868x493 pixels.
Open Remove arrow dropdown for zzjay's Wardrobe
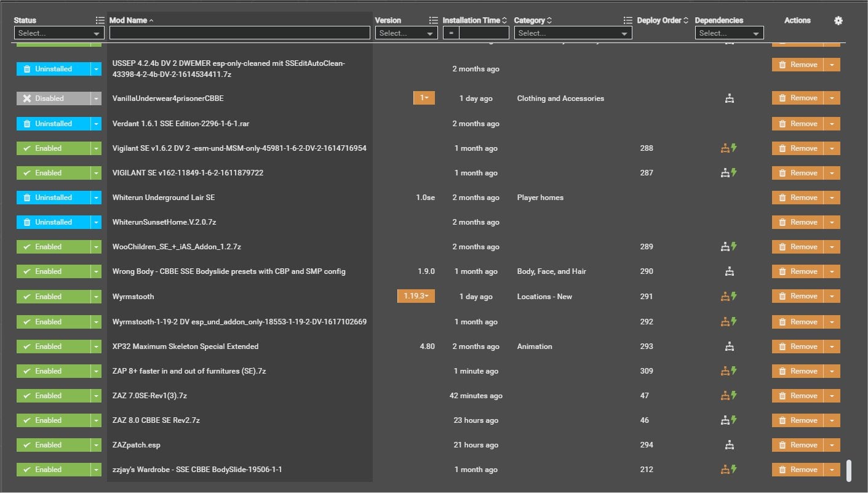coord(832,470)
